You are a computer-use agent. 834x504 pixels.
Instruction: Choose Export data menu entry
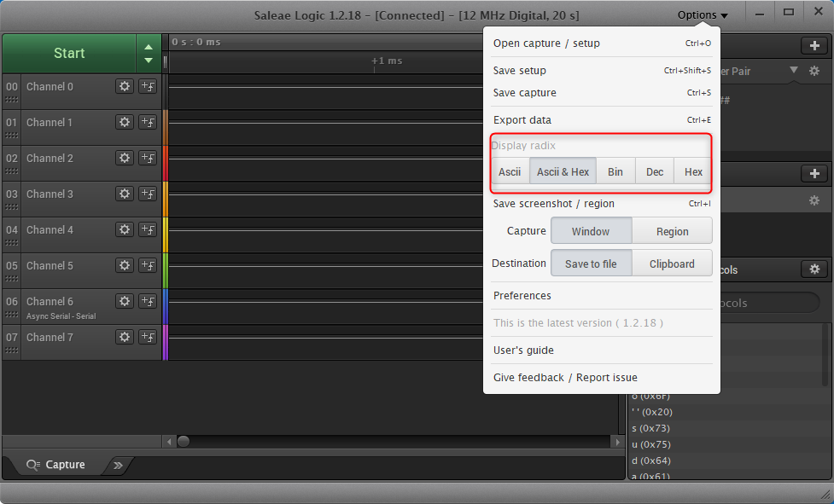click(x=602, y=119)
